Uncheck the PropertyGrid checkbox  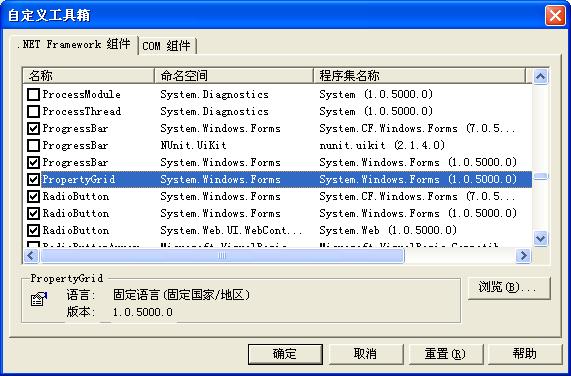coord(34,179)
